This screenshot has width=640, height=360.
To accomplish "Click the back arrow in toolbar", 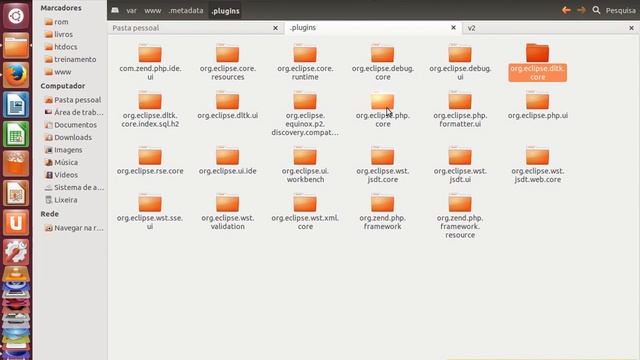I will point(566,10).
